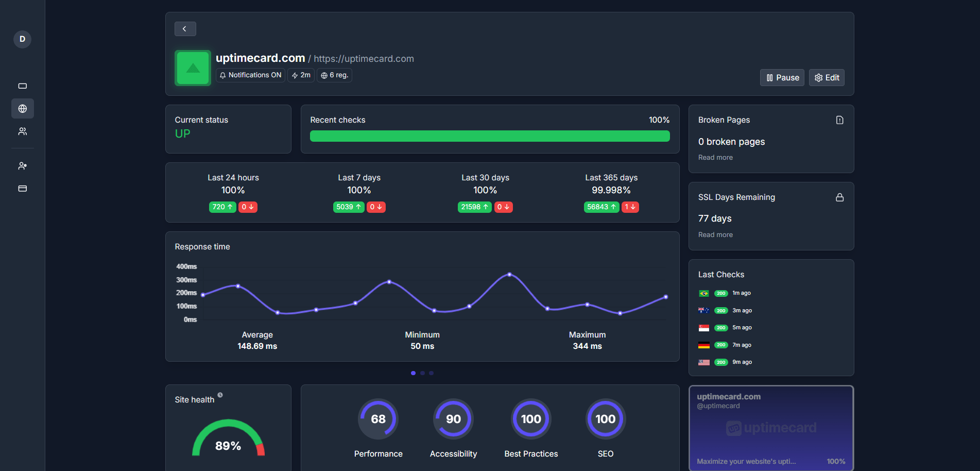Click the 1 down badge under Last 365 days
The height and width of the screenshot is (471, 980).
[630, 207]
